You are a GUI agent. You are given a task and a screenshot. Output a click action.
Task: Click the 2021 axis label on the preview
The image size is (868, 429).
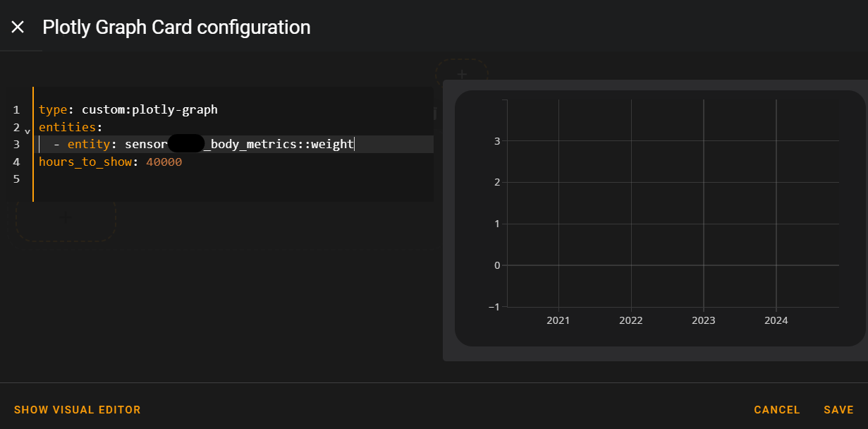tap(558, 320)
